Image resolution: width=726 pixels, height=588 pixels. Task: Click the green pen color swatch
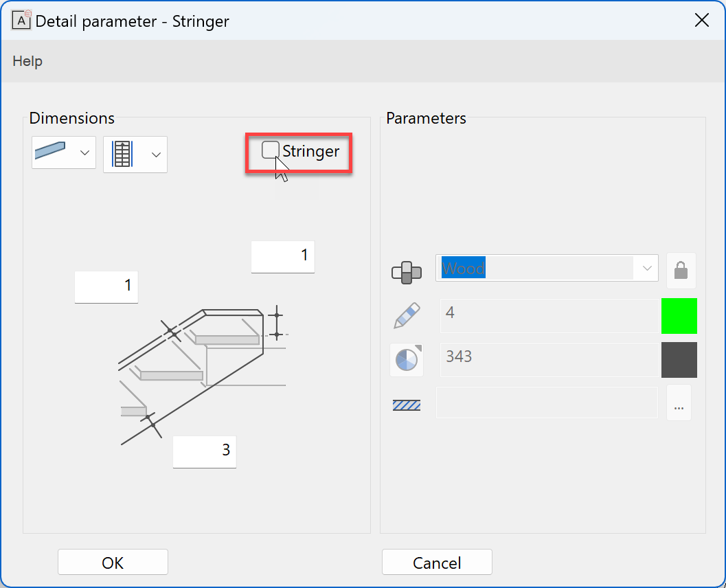(x=679, y=316)
